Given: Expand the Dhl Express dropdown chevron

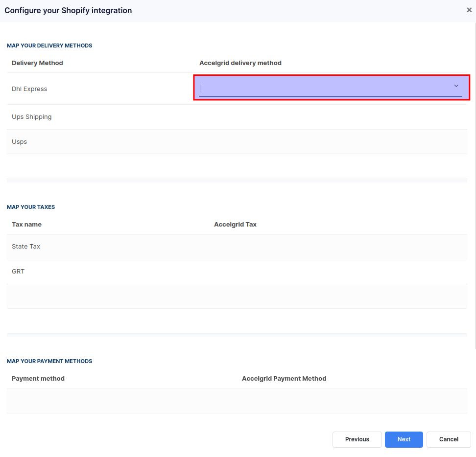Looking at the screenshot, I should pos(456,86).
